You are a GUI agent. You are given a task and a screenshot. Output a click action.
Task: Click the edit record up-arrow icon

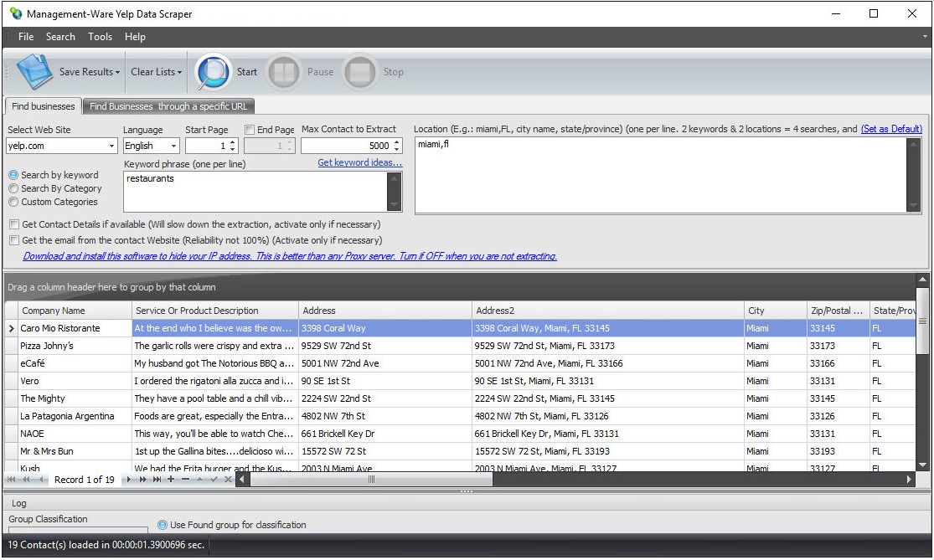point(199,479)
